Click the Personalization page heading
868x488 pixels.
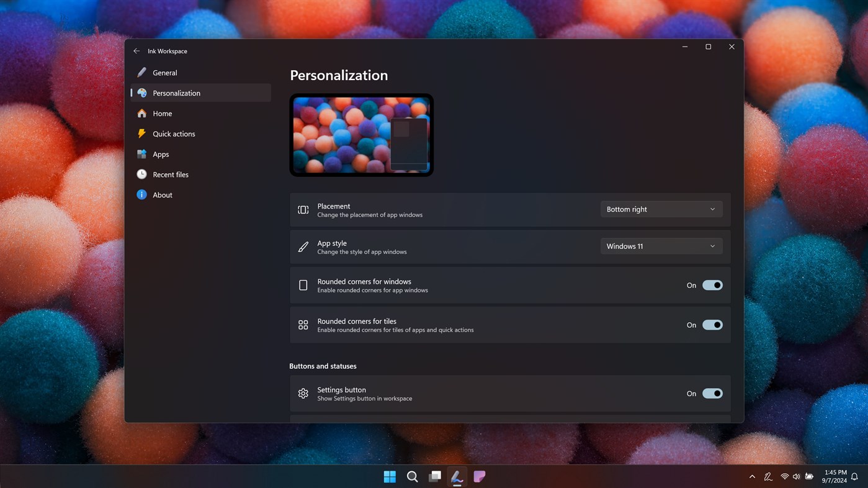(339, 75)
